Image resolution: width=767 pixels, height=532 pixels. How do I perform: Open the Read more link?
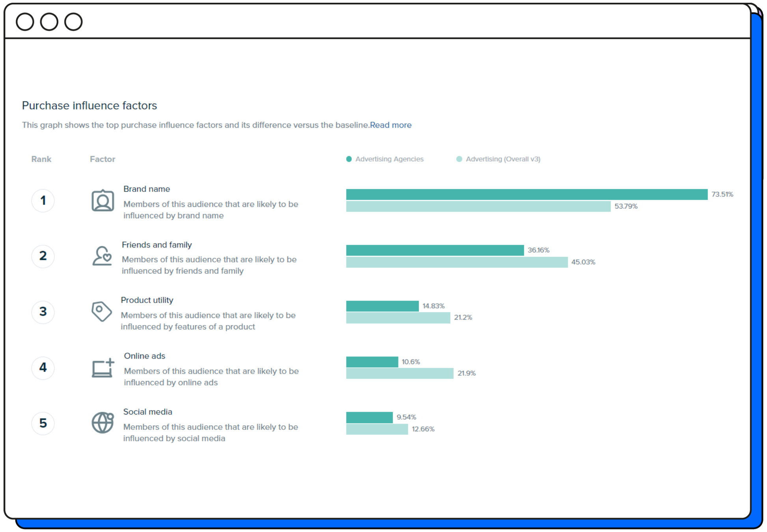(x=390, y=125)
